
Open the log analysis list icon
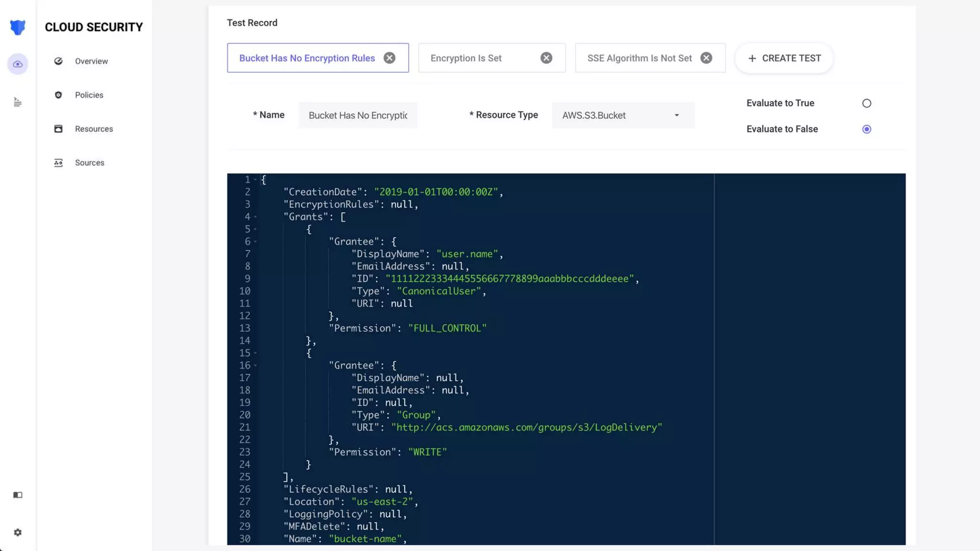pyautogui.click(x=18, y=102)
